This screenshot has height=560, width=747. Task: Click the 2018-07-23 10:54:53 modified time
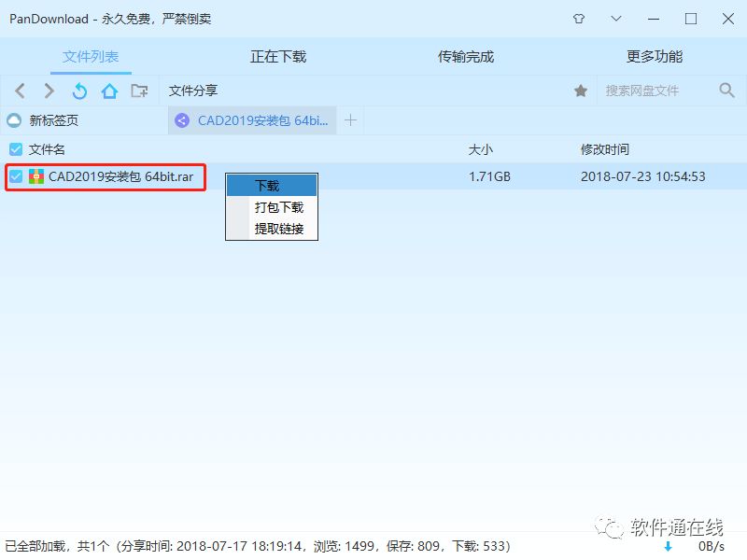pos(642,176)
